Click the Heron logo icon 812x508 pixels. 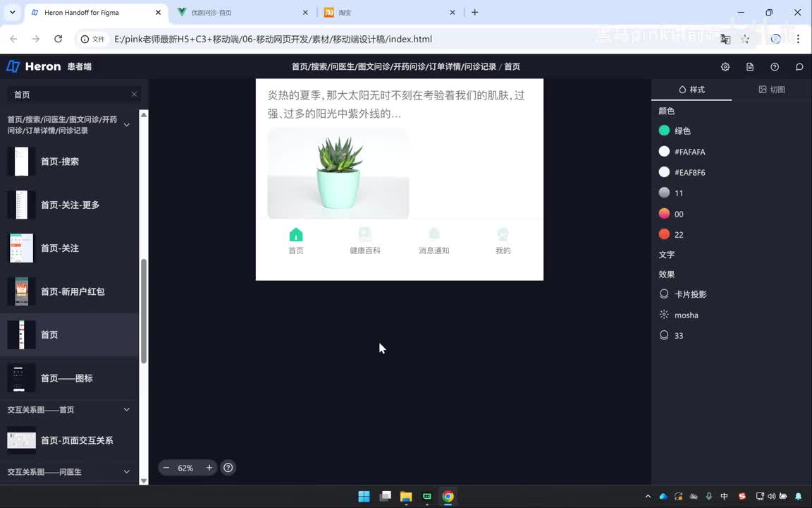click(13, 66)
